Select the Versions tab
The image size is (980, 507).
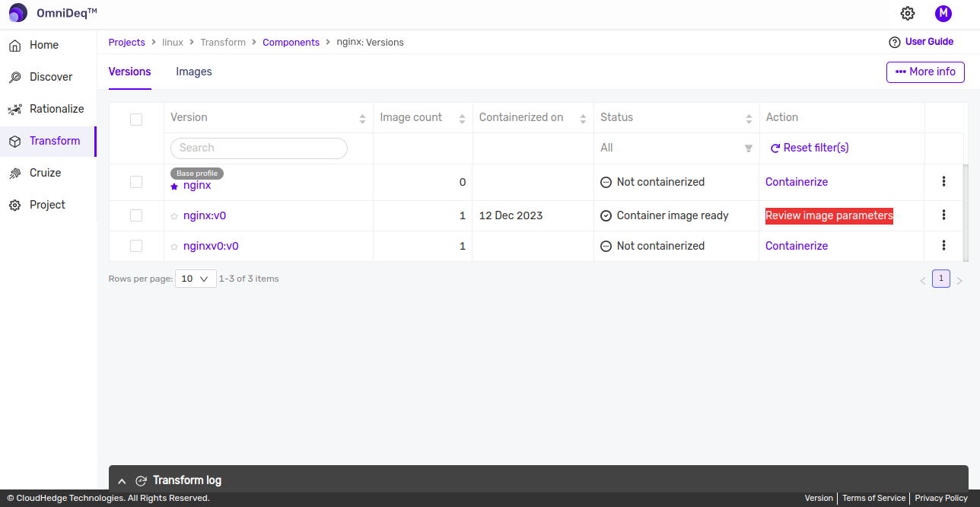click(130, 72)
